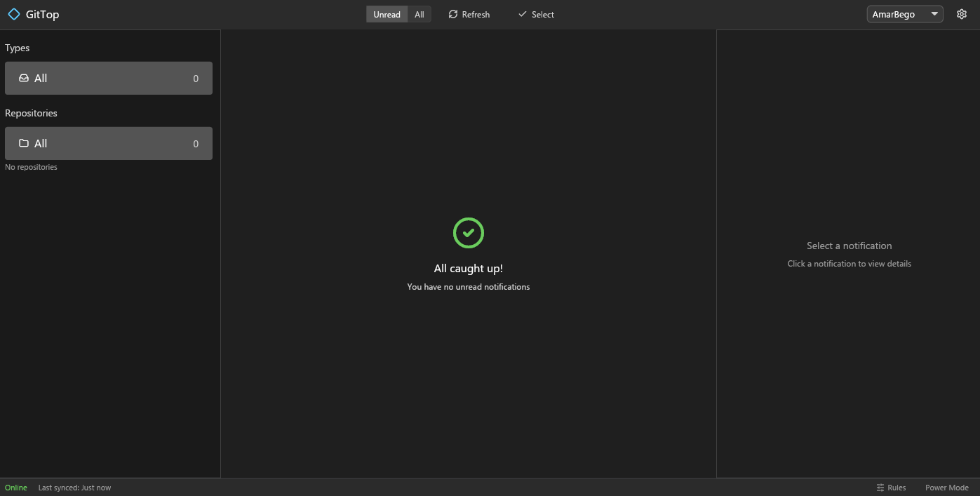Toggle Power Mode in the status bar

coord(946,487)
